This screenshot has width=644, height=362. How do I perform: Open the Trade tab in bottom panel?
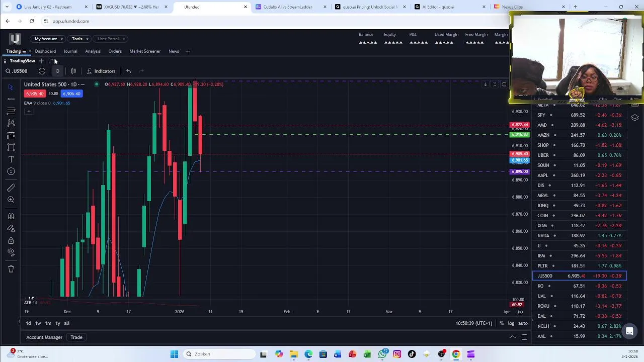pos(76,337)
